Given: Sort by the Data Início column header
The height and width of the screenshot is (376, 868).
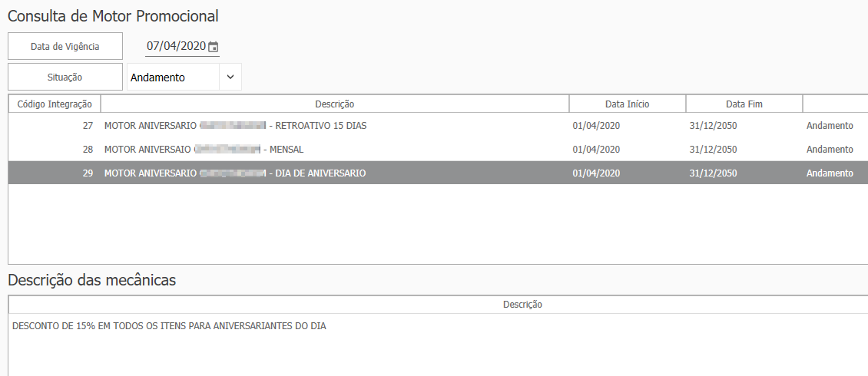Looking at the screenshot, I should point(627,104).
